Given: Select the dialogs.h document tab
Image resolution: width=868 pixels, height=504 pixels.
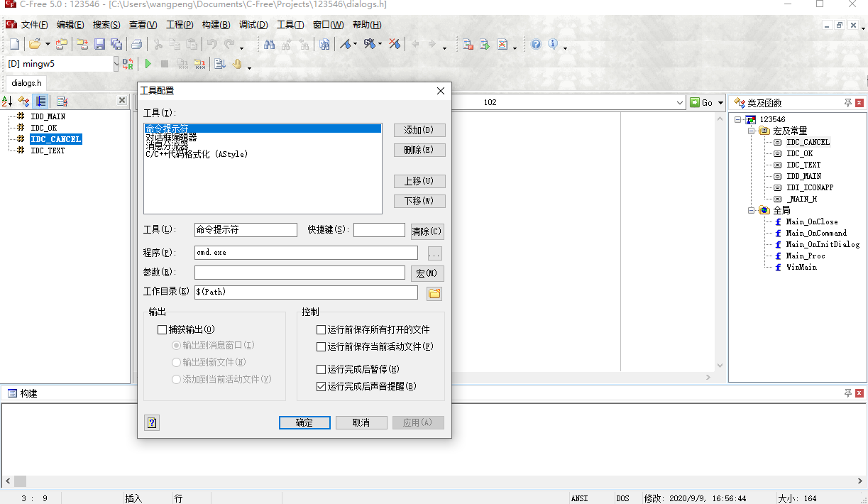Looking at the screenshot, I should tap(26, 82).
